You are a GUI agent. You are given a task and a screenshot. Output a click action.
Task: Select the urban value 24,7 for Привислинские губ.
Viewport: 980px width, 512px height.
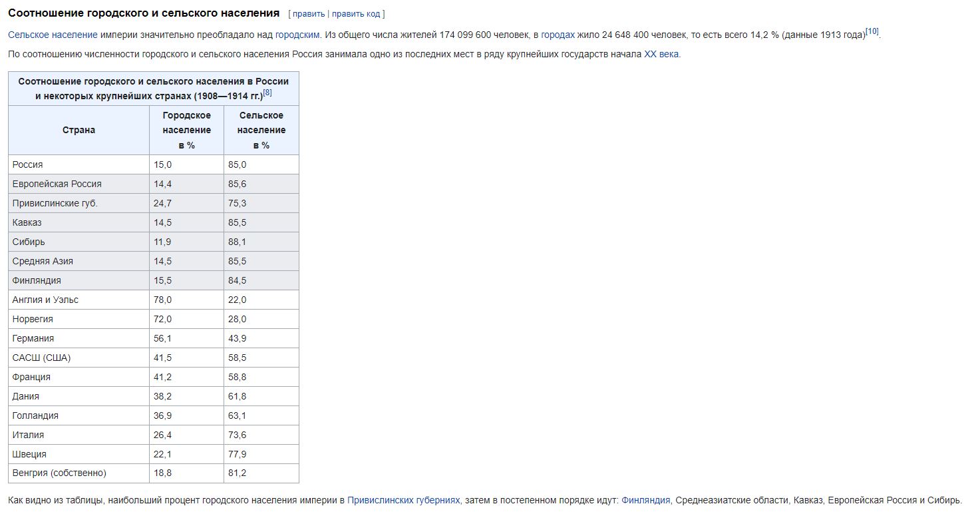click(x=162, y=203)
